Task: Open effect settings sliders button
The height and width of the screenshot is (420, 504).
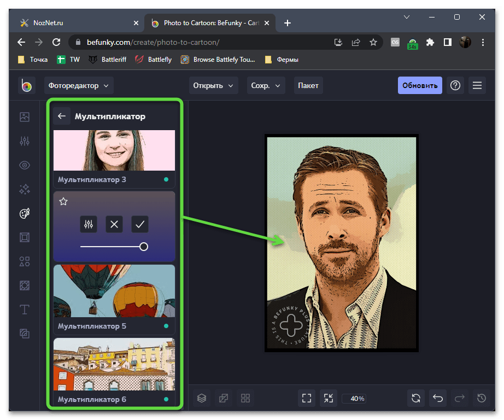Action: pyautogui.click(x=89, y=224)
